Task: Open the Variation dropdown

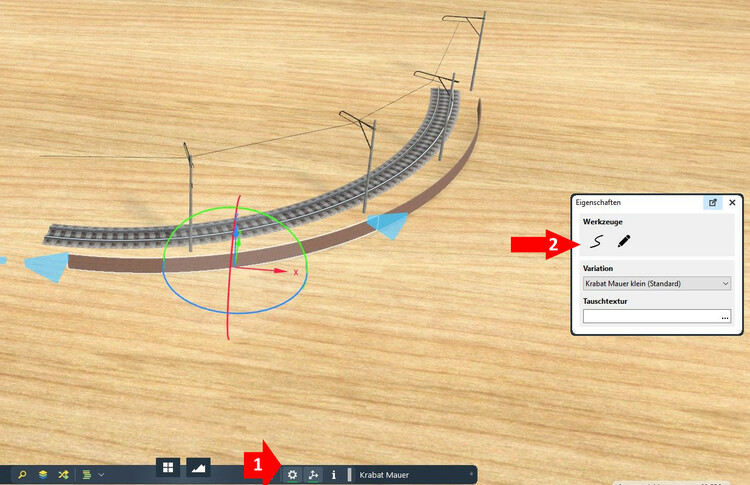Action: [x=657, y=284]
